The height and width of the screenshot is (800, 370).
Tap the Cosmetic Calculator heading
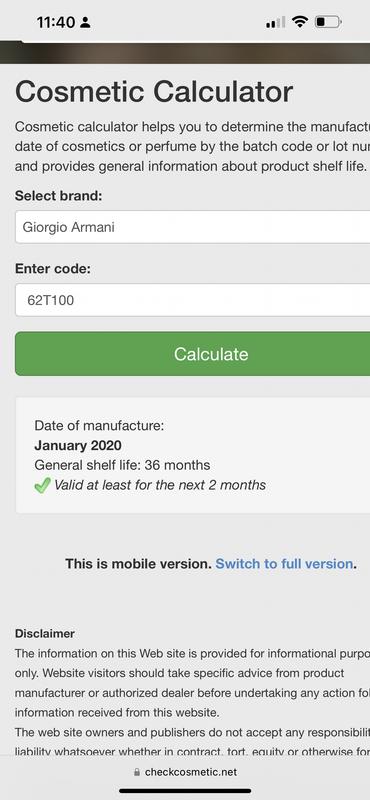pyautogui.click(x=154, y=92)
